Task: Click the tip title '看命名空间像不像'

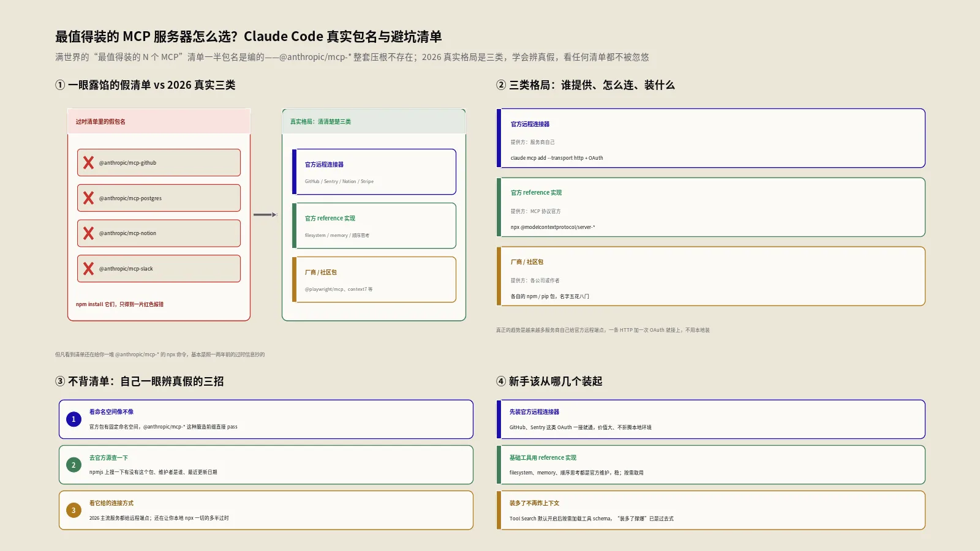Action: click(x=111, y=412)
